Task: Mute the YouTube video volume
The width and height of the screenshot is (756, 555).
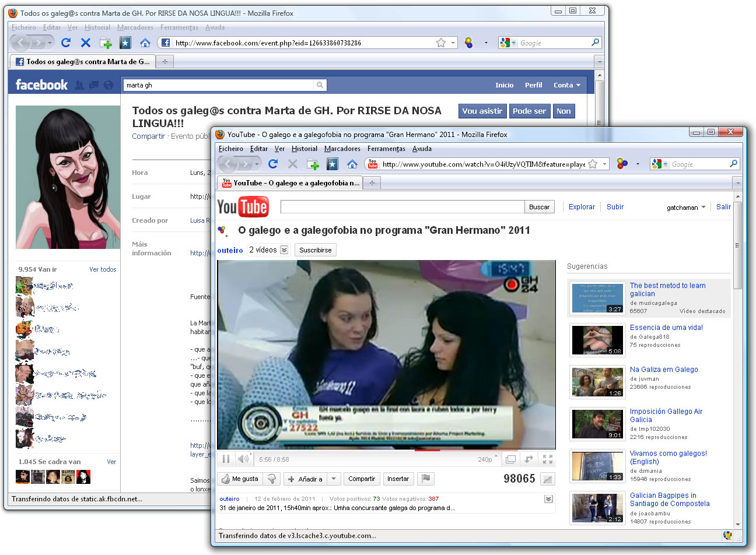Action: 243,459
